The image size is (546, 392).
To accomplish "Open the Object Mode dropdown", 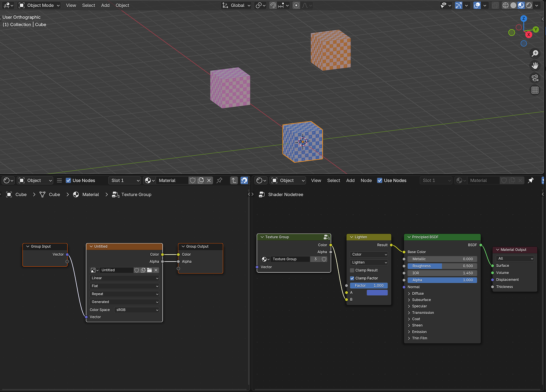I will click(39, 5).
